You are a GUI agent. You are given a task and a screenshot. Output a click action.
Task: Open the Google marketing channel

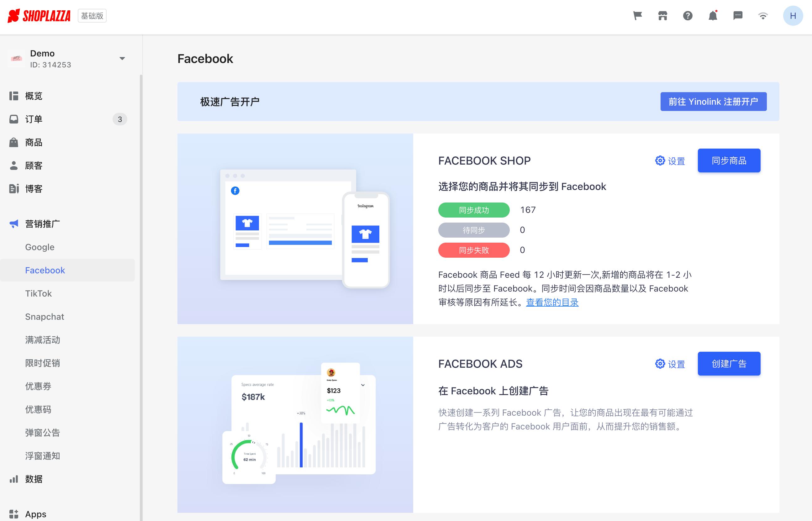tap(40, 247)
